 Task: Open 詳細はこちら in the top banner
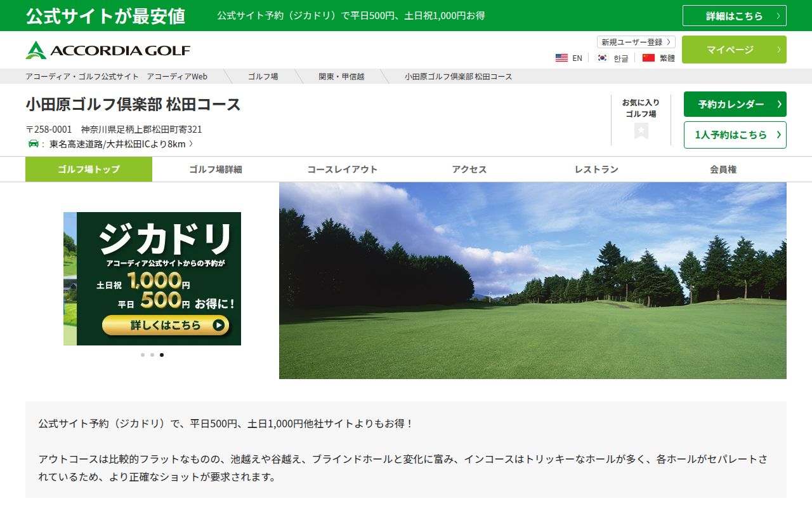[735, 16]
